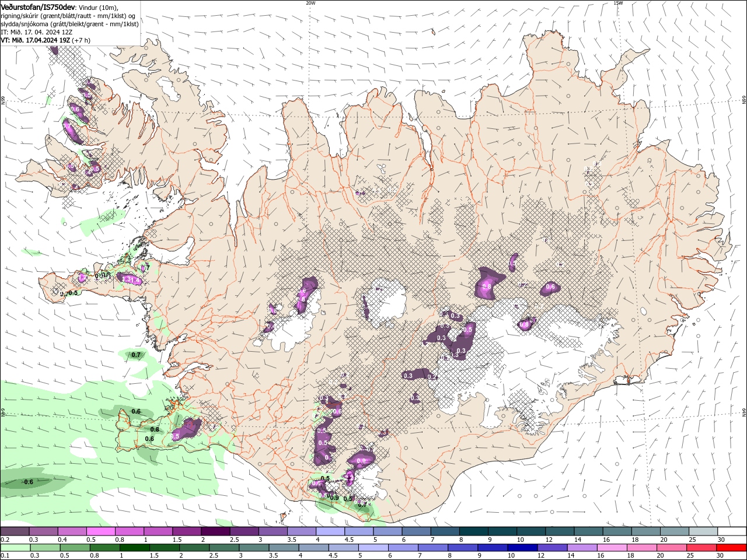Viewport: 747px width, 560px height.
Task: Click the 2 swatch in the bottom legend row
Action: pyautogui.click(x=194, y=548)
